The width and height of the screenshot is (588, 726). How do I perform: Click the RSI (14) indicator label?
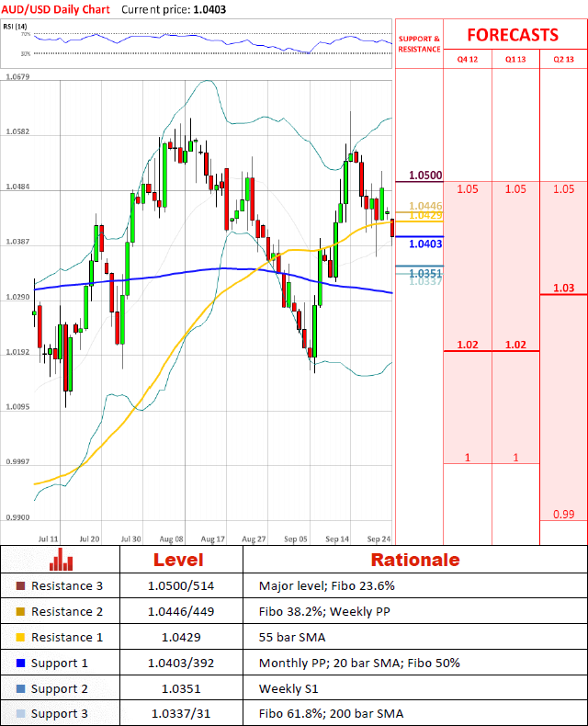(17, 28)
